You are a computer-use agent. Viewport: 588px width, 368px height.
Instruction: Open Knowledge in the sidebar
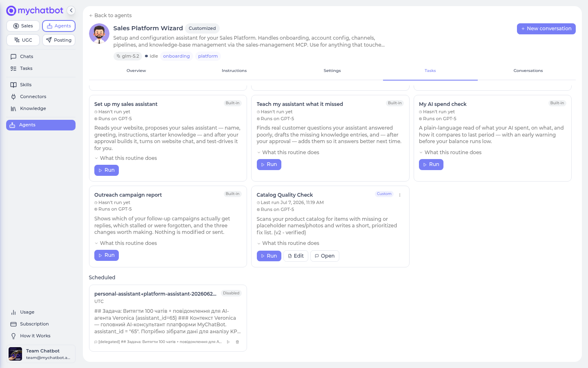coord(41,108)
